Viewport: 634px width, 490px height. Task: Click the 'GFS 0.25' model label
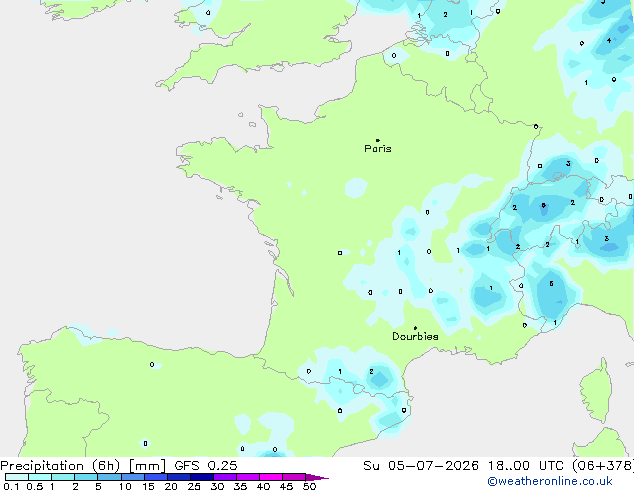[x=206, y=466]
